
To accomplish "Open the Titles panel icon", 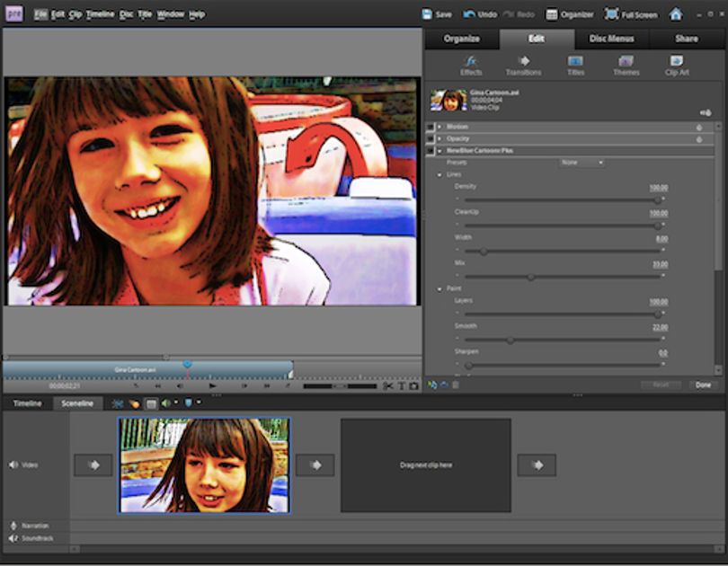I will 575,66.
